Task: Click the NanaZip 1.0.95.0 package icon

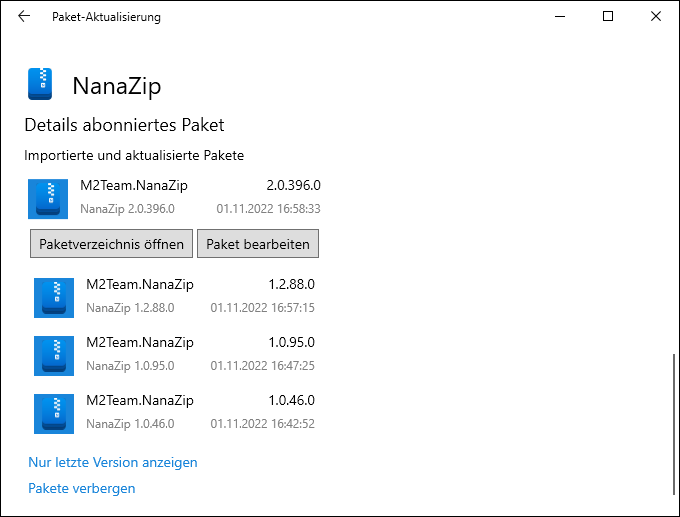Action: (54, 355)
